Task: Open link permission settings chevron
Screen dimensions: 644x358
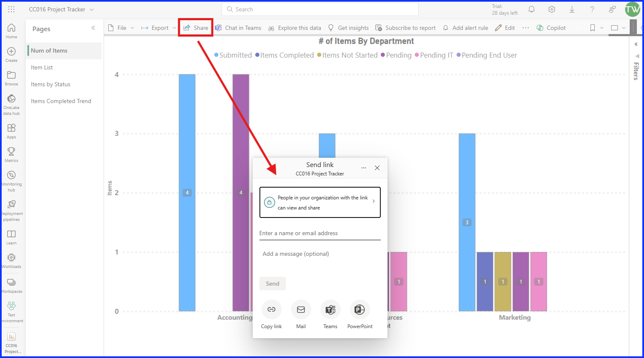Action: (374, 201)
